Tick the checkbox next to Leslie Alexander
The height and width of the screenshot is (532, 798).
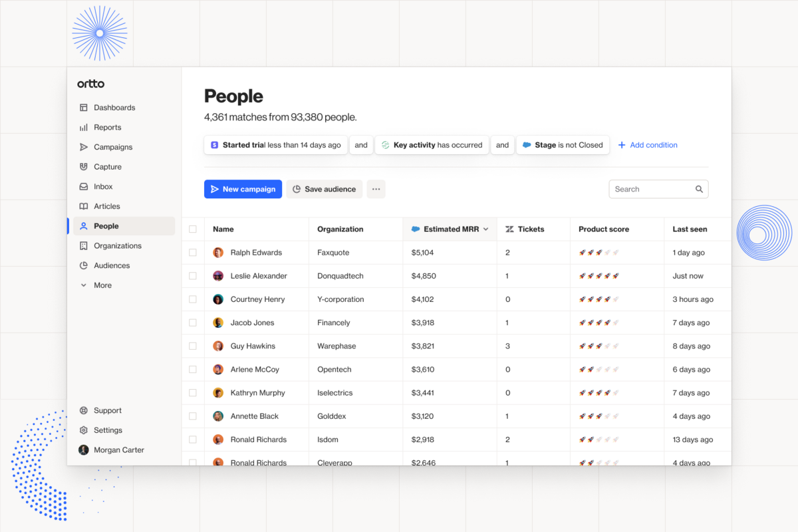[x=192, y=275]
